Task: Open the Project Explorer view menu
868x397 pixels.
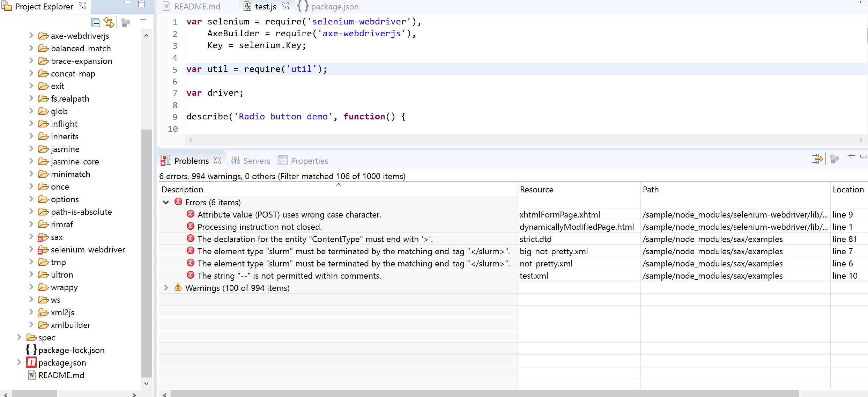Action: tap(143, 21)
